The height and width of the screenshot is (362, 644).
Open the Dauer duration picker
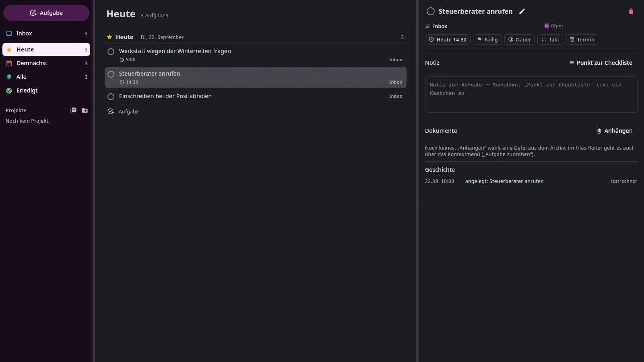point(520,39)
